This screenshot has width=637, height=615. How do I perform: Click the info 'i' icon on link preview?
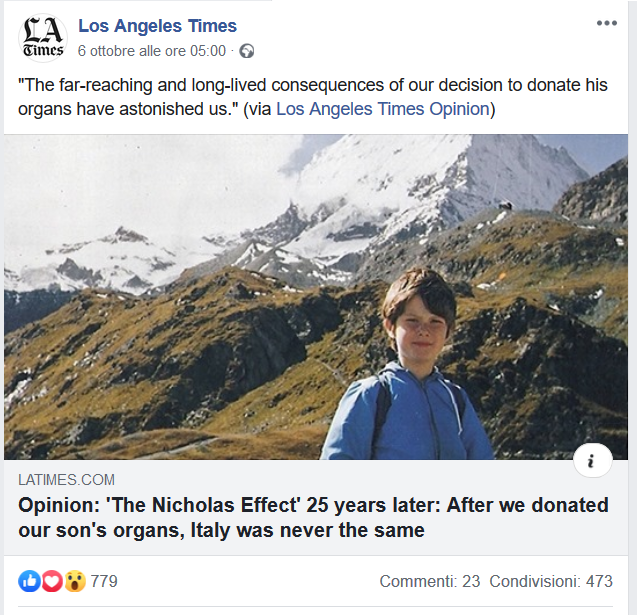[592, 460]
